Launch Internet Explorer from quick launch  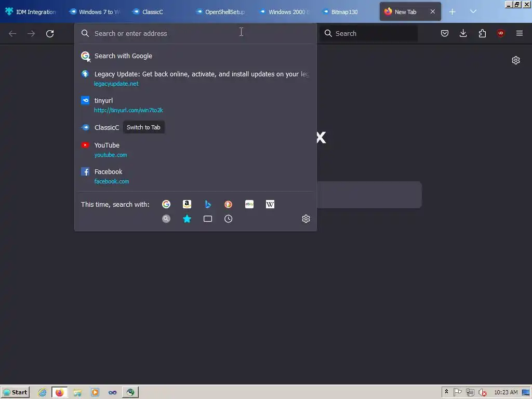(x=43, y=393)
